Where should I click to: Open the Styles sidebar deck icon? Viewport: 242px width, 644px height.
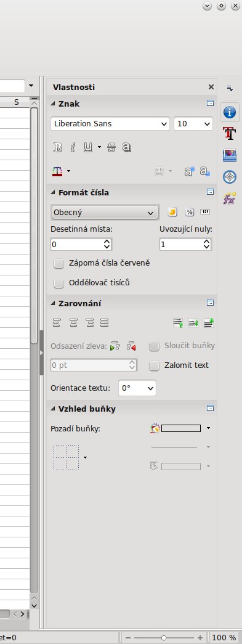230,134
